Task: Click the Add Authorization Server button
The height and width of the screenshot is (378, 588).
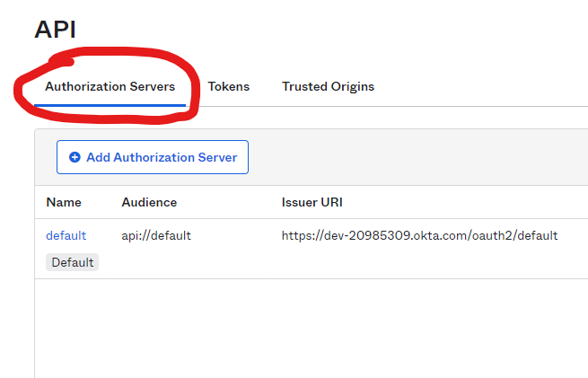Action: pyautogui.click(x=153, y=157)
